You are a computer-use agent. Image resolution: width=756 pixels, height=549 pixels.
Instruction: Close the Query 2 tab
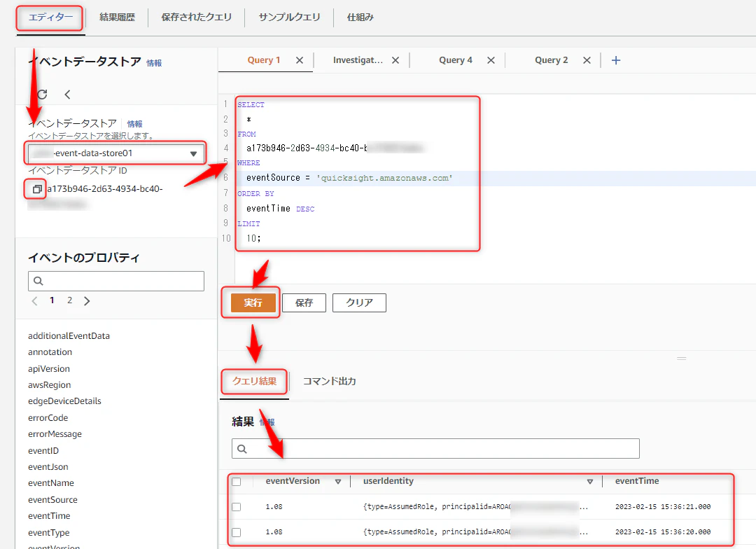[x=587, y=60]
